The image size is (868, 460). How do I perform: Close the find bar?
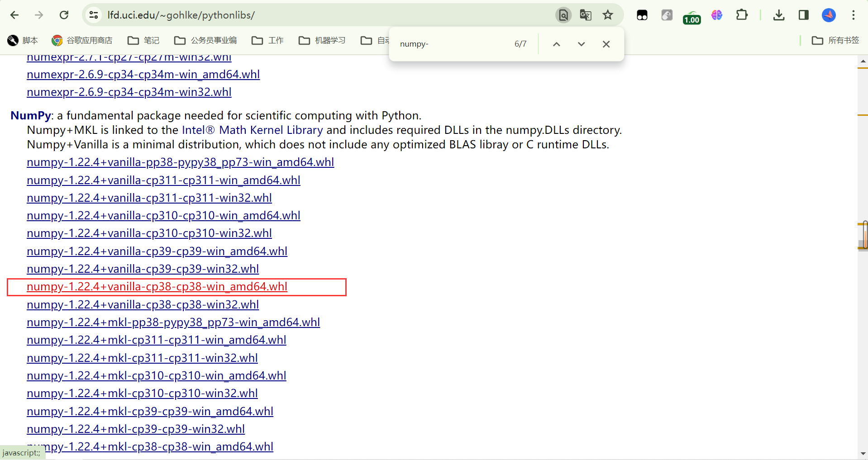point(606,44)
